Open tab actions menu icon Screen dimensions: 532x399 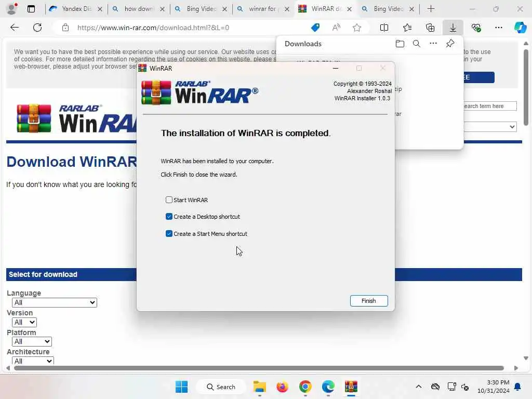31,9
